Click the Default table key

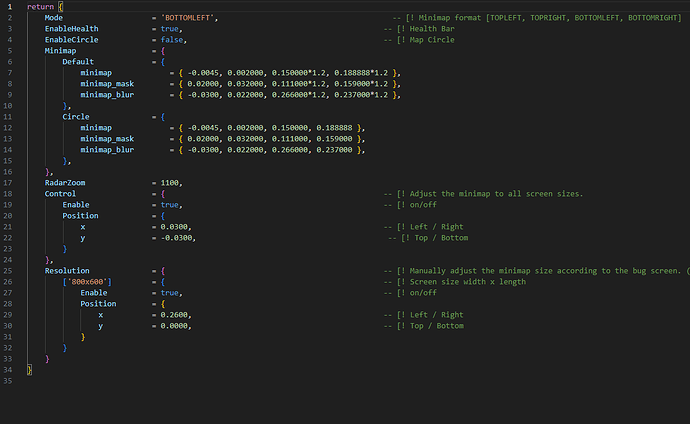coord(78,61)
